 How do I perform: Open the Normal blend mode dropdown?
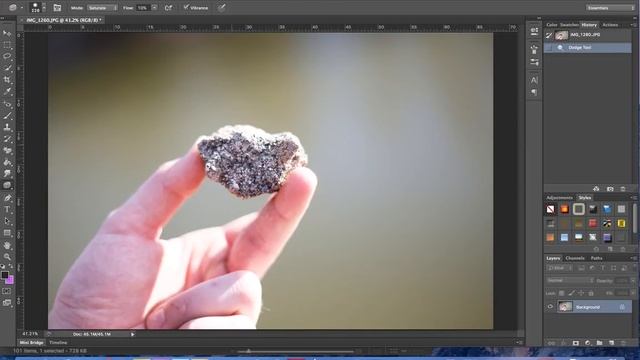point(570,280)
